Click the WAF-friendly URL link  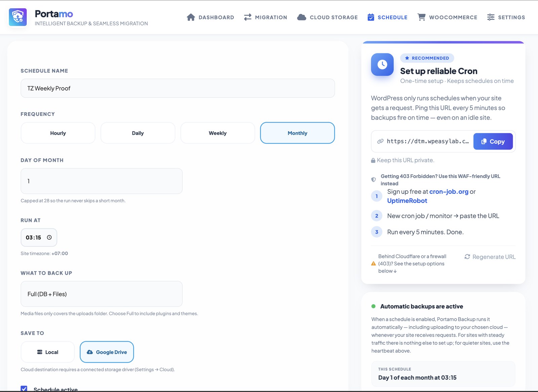[440, 180]
